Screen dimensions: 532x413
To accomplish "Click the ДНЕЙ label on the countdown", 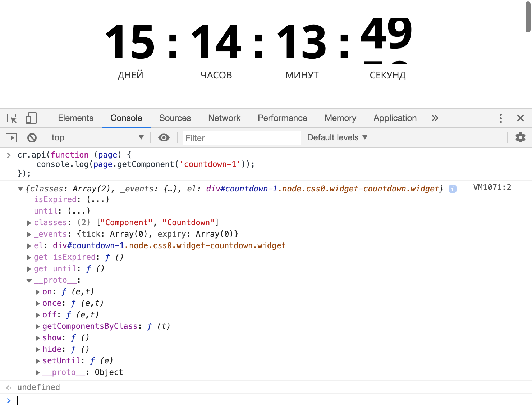I will 130,75.
